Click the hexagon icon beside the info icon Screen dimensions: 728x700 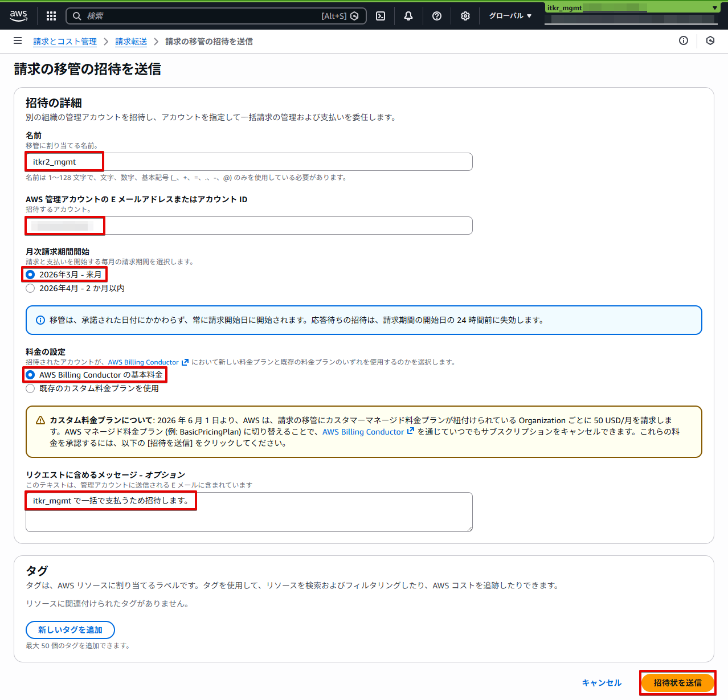pos(710,40)
